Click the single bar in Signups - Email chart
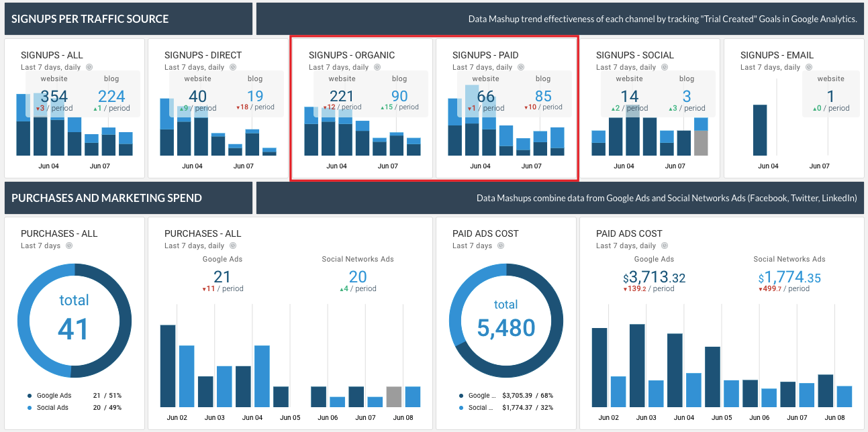868x432 pixels. click(x=760, y=129)
